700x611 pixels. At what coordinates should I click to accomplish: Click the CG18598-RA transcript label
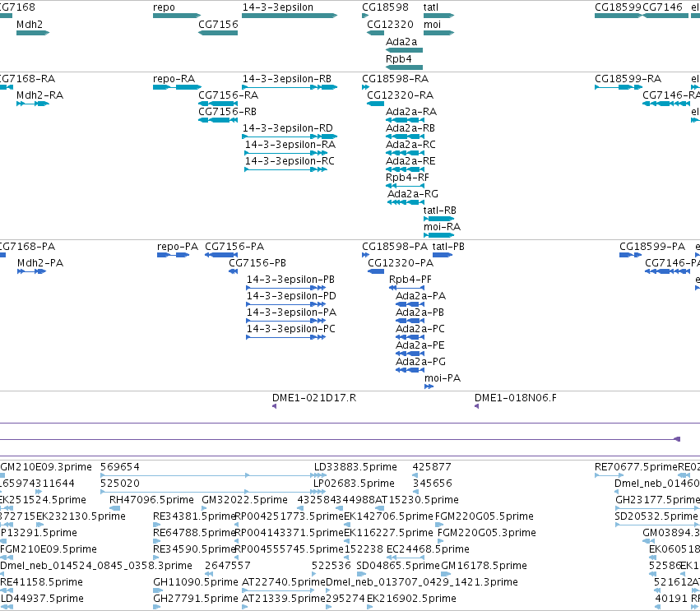coord(395,79)
